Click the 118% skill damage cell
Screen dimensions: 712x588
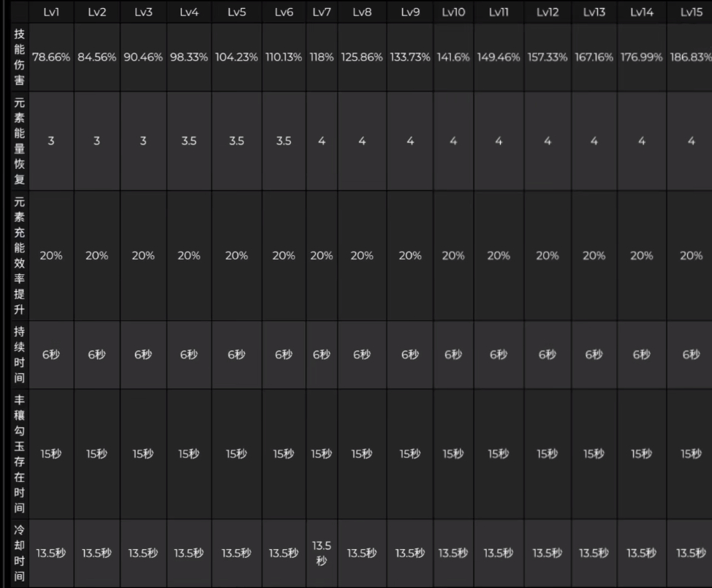click(322, 57)
